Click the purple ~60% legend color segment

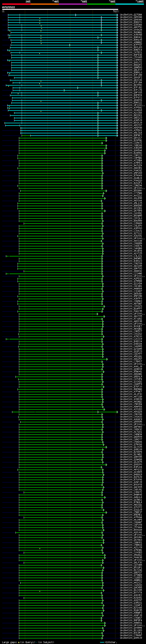73,4
